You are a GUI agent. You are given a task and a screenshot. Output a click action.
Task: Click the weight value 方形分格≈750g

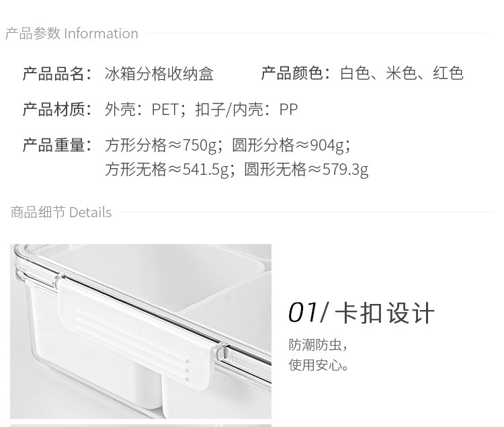pyautogui.click(x=161, y=145)
